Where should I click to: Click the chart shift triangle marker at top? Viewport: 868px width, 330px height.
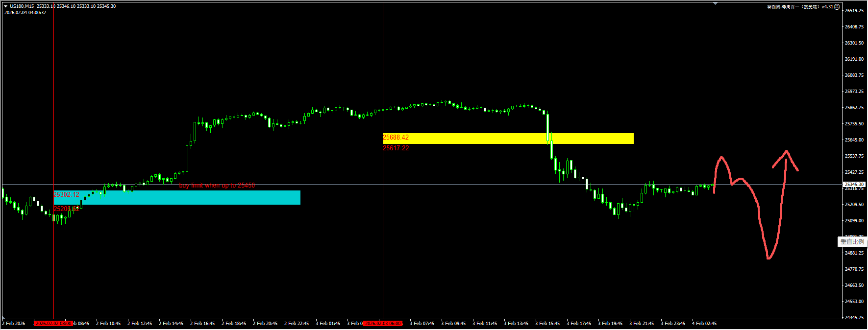point(715,3)
